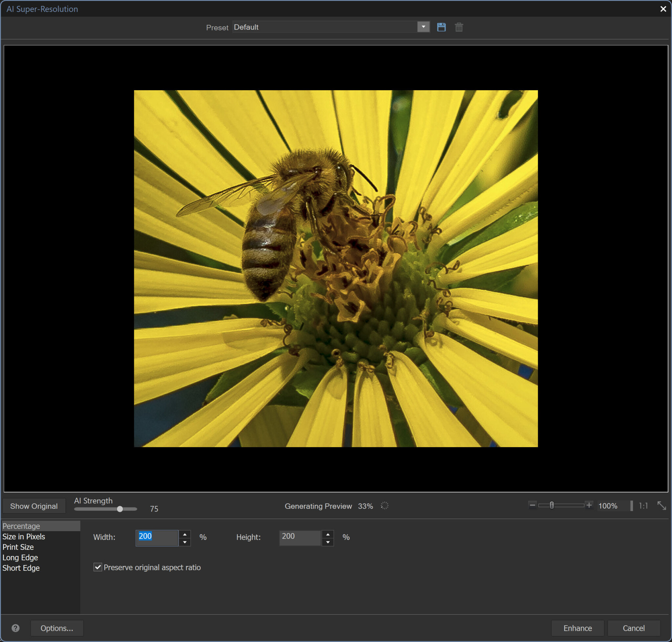Delete the preset using the trash icon
Image resolution: width=672 pixels, height=642 pixels.
[x=459, y=27]
